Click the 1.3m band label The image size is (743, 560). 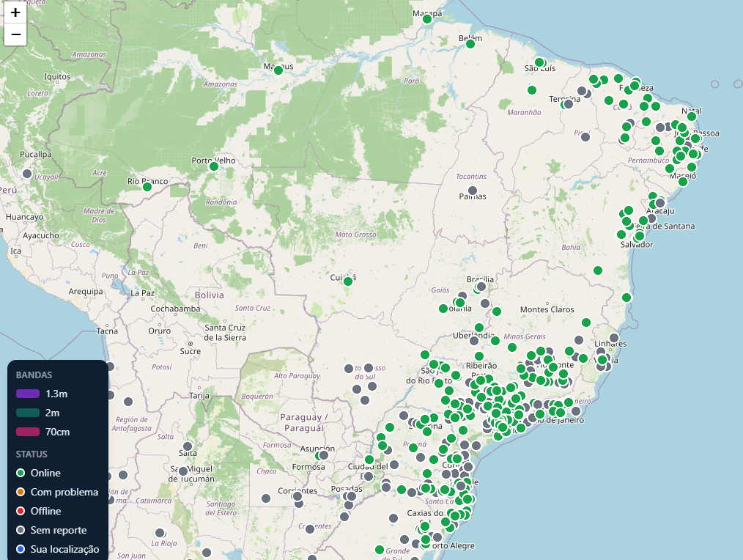coord(56,394)
